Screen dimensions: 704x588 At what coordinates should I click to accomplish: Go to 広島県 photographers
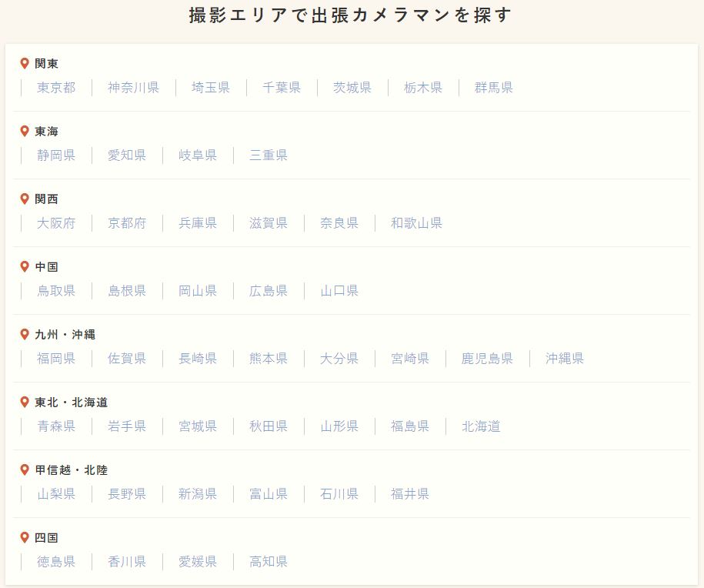click(x=269, y=291)
